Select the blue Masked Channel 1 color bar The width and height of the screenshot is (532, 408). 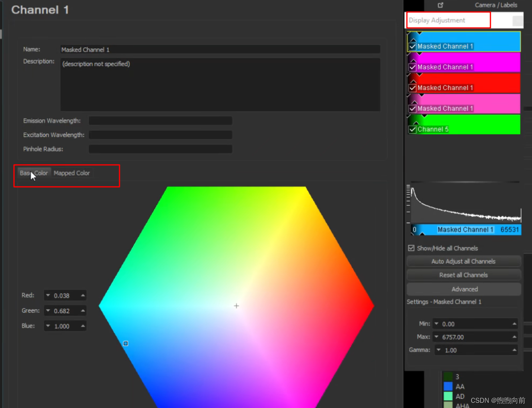click(x=464, y=42)
